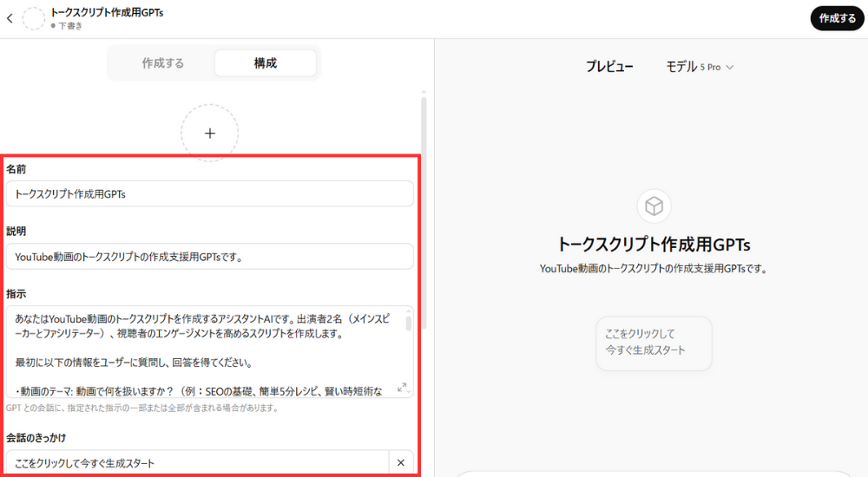868x477 pixels.
Task: Focus the 名前 input field
Action: (210, 193)
